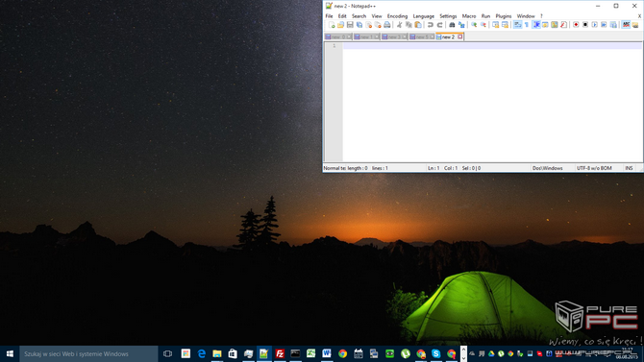The image size is (644, 362).
Task: Click the New file toolbar icon
Action: click(x=332, y=25)
